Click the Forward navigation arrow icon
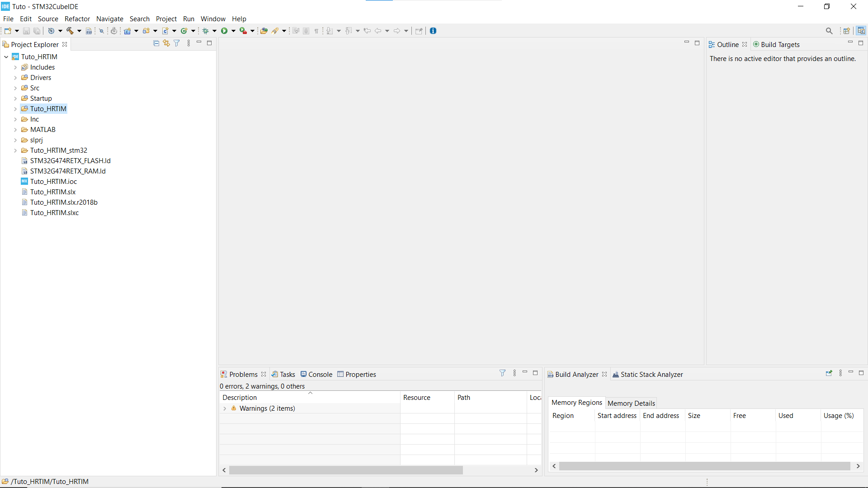 tap(397, 31)
